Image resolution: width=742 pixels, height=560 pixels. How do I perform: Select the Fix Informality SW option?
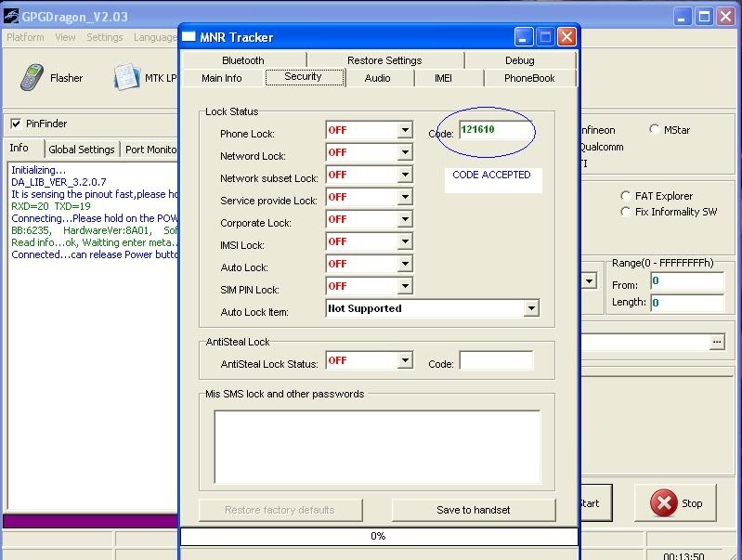click(625, 211)
